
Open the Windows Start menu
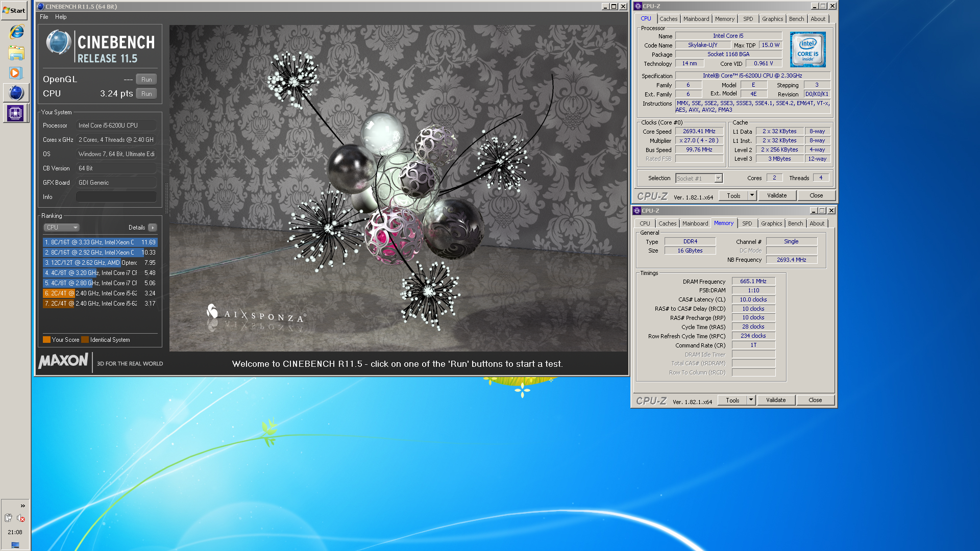(x=14, y=10)
